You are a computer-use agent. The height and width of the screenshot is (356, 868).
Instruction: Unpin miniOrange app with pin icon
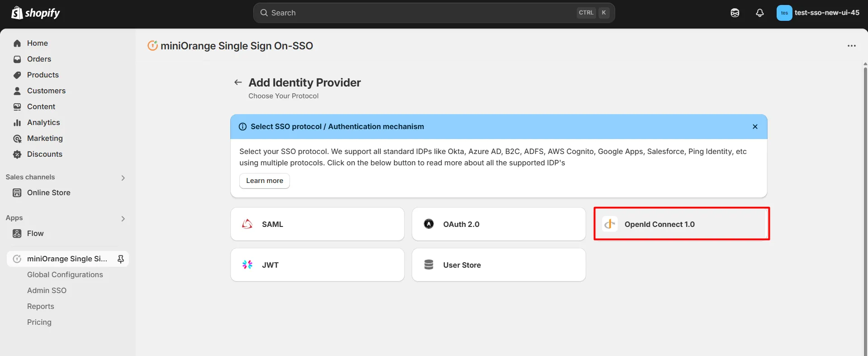121,259
